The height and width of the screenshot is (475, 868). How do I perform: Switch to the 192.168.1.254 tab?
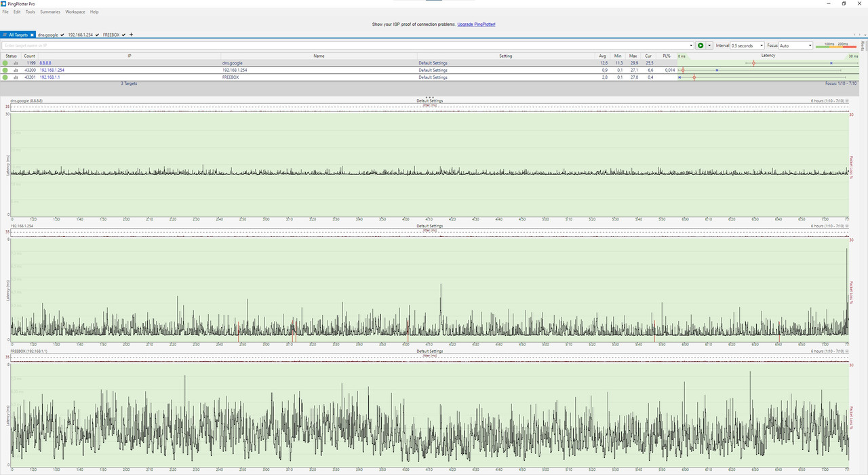pos(83,35)
